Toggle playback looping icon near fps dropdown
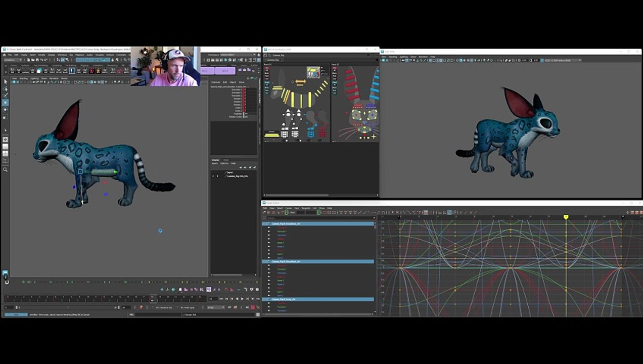 [x=229, y=307]
